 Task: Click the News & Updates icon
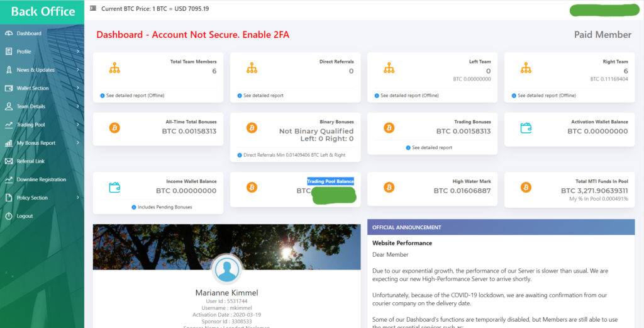pos(9,70)
